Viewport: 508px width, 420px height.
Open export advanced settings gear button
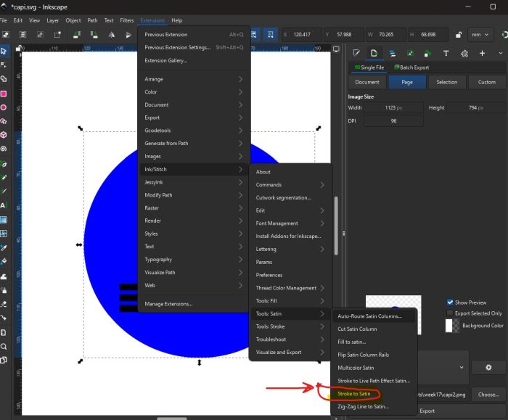(x=488, y=368)
